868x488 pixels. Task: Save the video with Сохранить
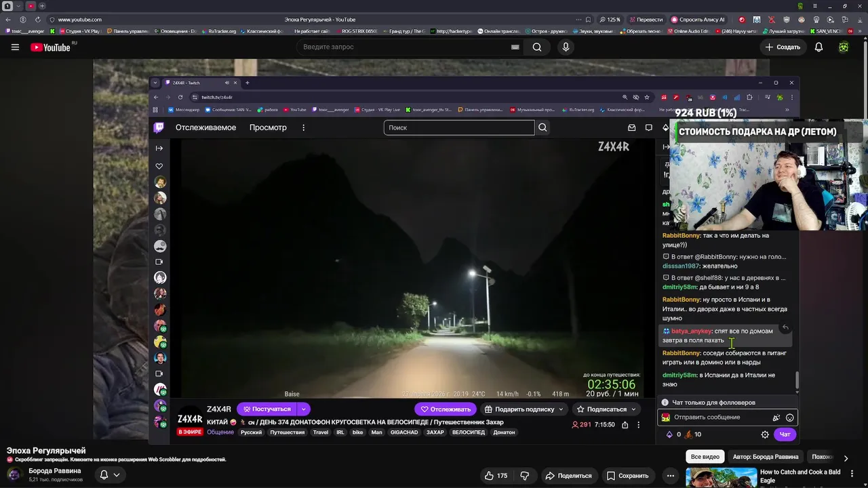click(x=628, y=476)
